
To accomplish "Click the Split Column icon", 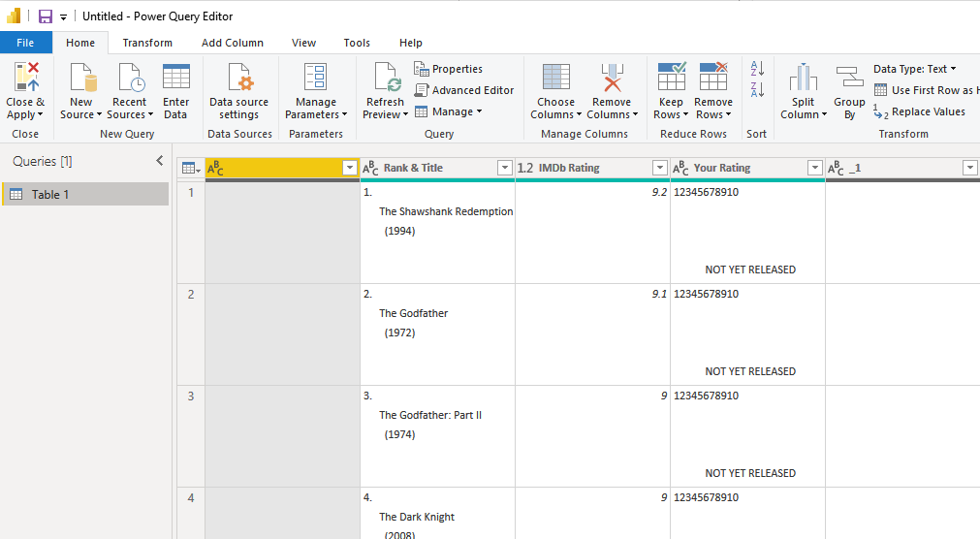I will (x=803, y=78).
